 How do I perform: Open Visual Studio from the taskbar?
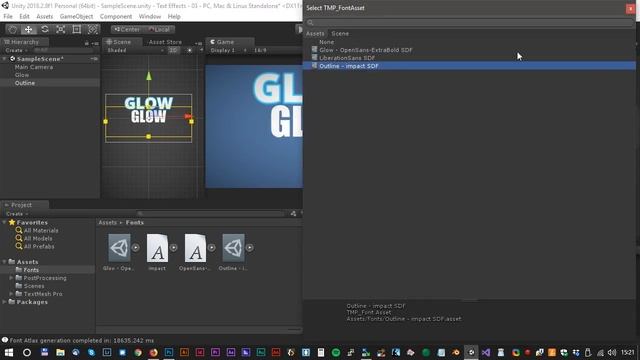pyautogui.click(x=486, y=352)
